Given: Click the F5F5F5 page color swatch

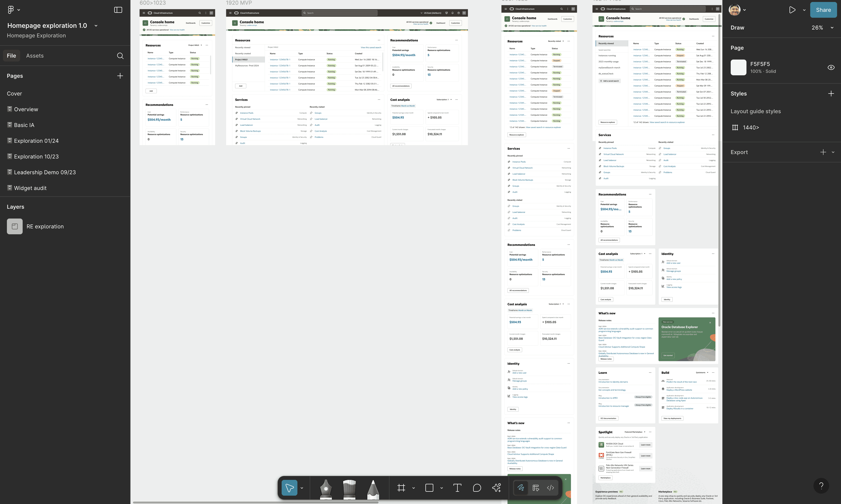Looking at the screenshot, I should click(738, 67).
